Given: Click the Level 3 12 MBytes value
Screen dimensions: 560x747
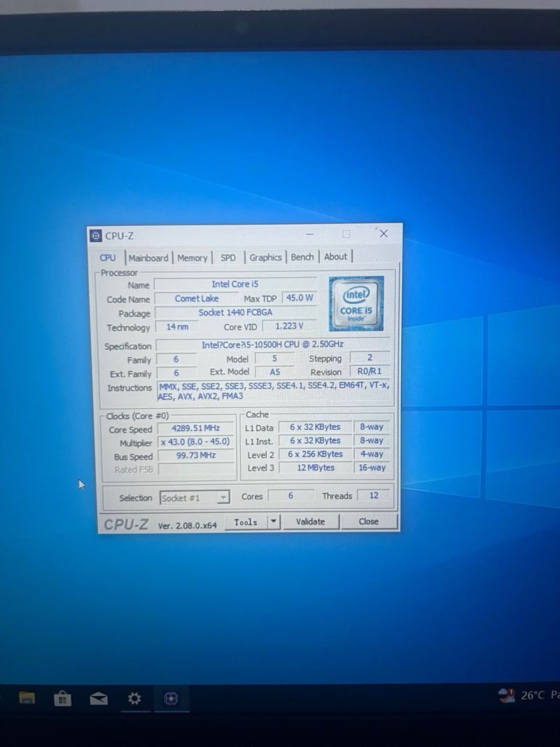Looking at the screenshot, I should click(316, 468).
